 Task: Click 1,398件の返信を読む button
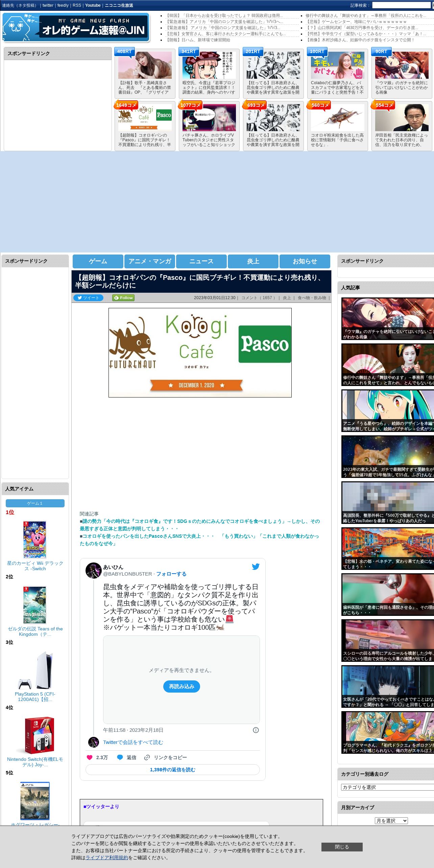[x=173, y=770]
